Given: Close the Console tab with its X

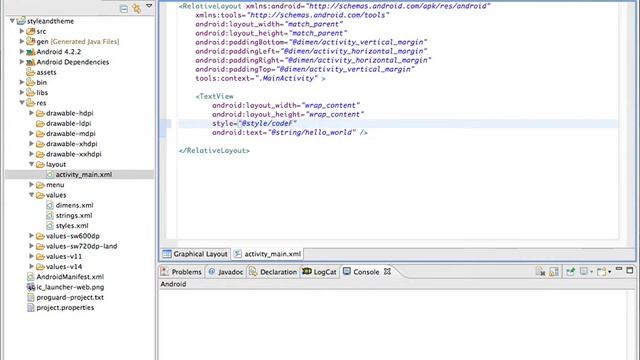Looking at the screenshot, I should (x=387, y=271).
